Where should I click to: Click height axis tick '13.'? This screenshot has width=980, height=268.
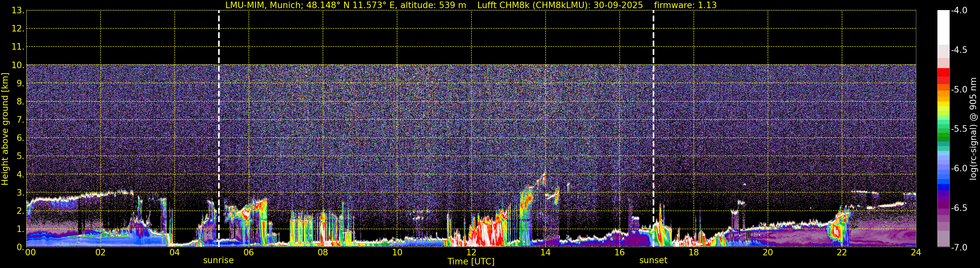(18, 10)
